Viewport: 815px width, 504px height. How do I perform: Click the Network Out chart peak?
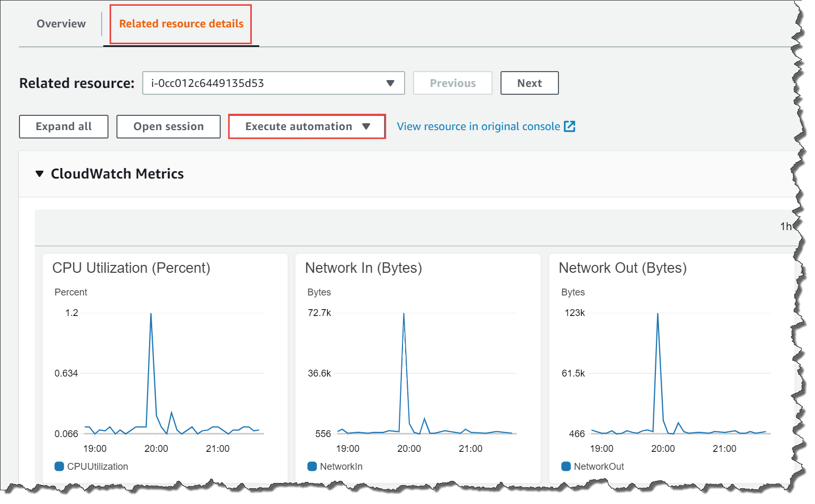pyautogui.click(x=657, y=314)
